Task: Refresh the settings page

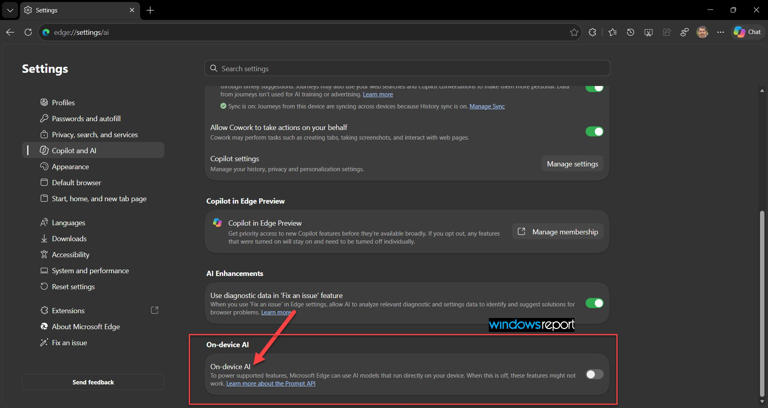Action: coord(28,32)
